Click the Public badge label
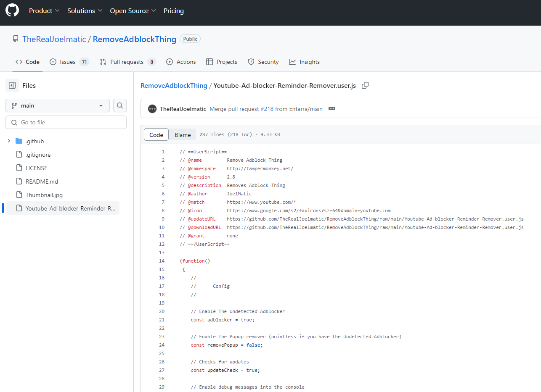Viewport: 541px width, 392px height. click(x=190, y=39)
